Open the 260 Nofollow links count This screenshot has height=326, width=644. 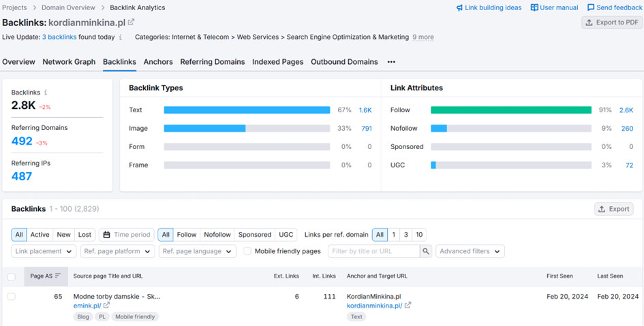(x=627, y=129)
